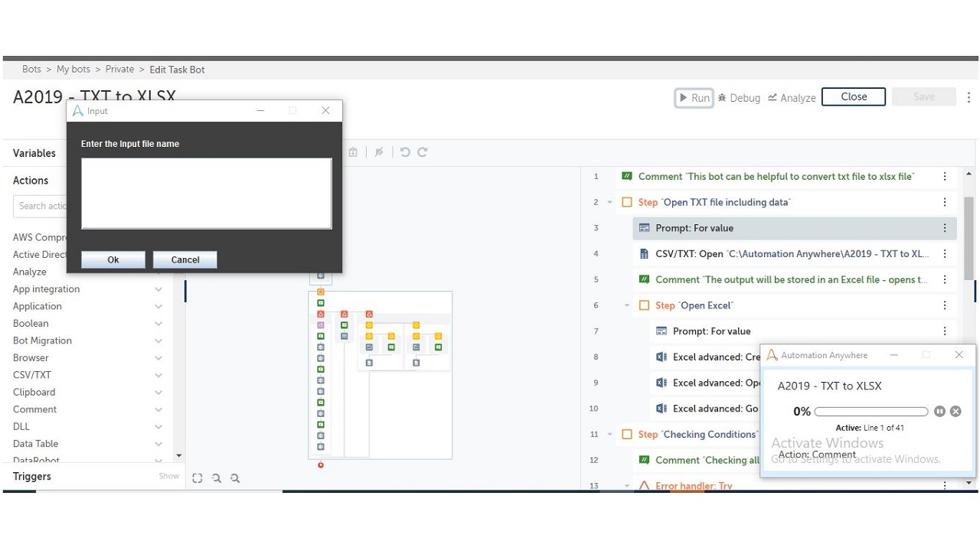Click the Undo toolbar icon

[405, 152]
